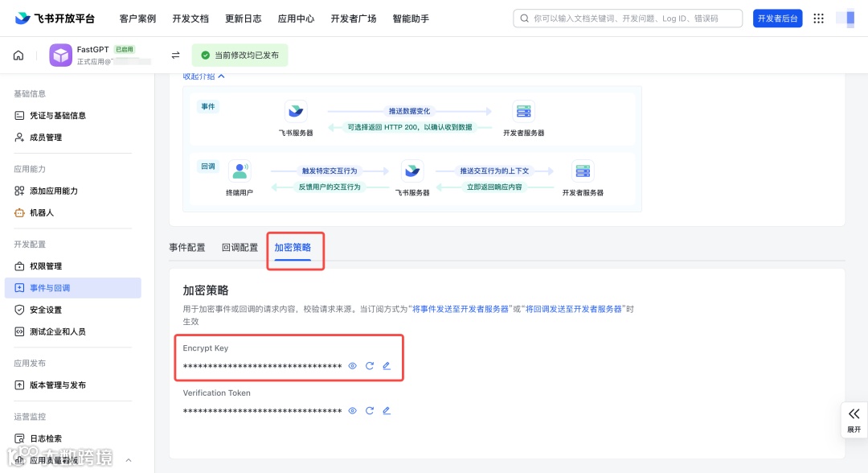Click developer server icon in event diagram
868x473 pixels.
(x=524, y=112)
